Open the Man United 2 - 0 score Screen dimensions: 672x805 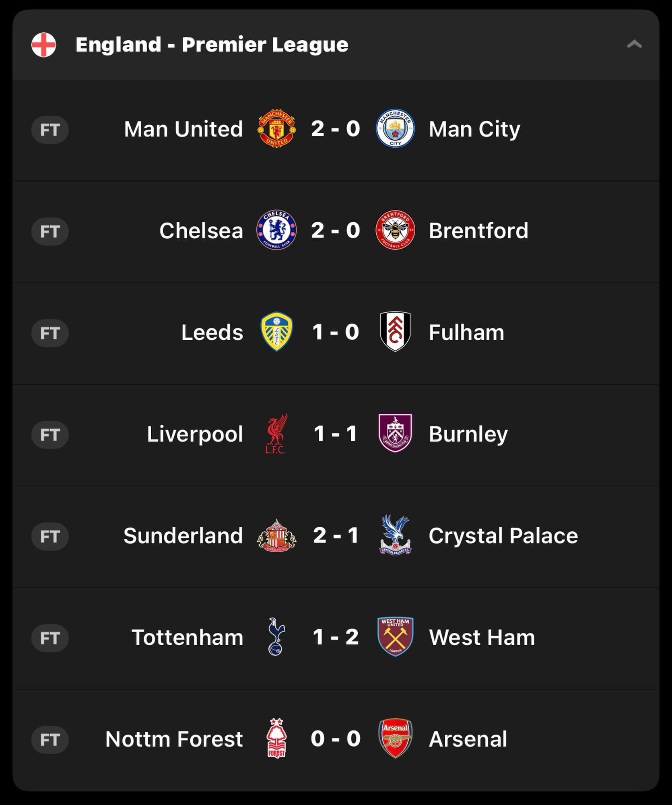point(336,129)
